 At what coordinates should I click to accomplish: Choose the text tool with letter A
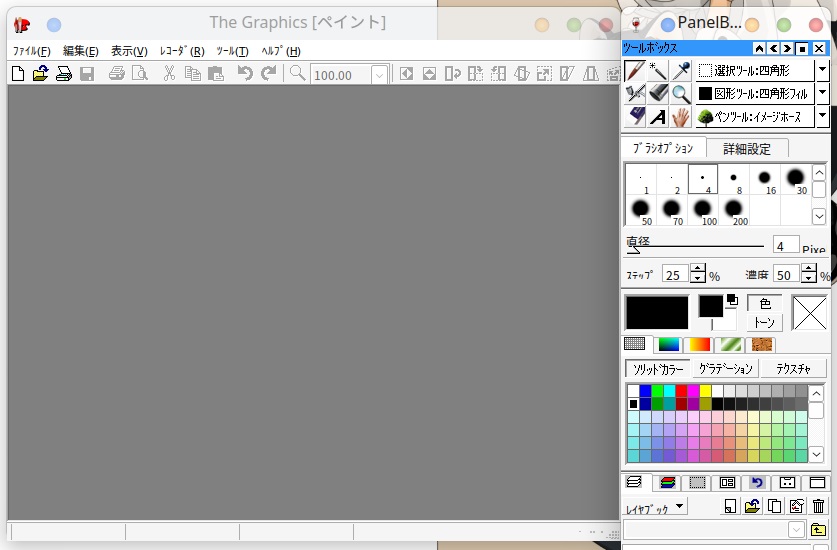[658, 117]
